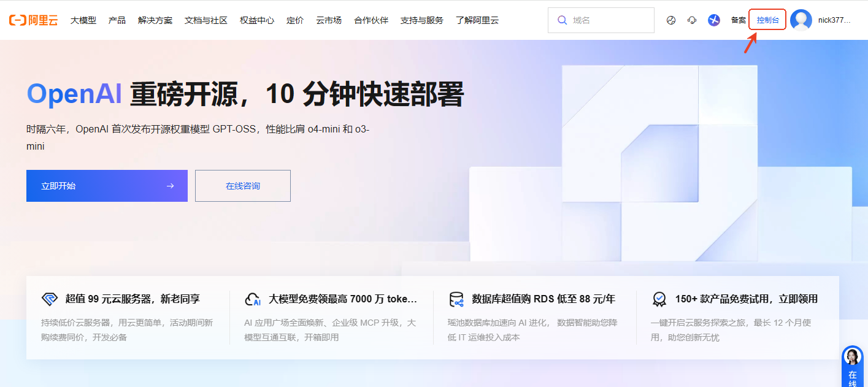Click description 瑶池数据库加速向 AI 进化
This screenshot has width=868, height=387.
[533, 329]
